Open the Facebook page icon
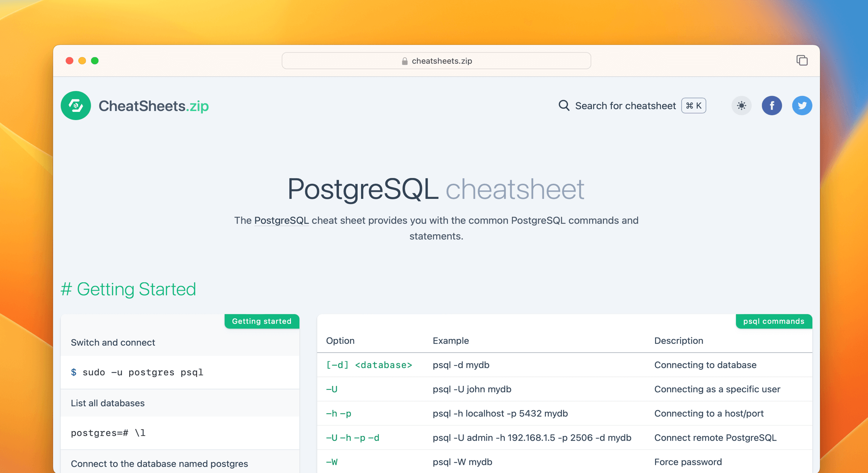This screenshot has height=473, width=868. point(772,106)
